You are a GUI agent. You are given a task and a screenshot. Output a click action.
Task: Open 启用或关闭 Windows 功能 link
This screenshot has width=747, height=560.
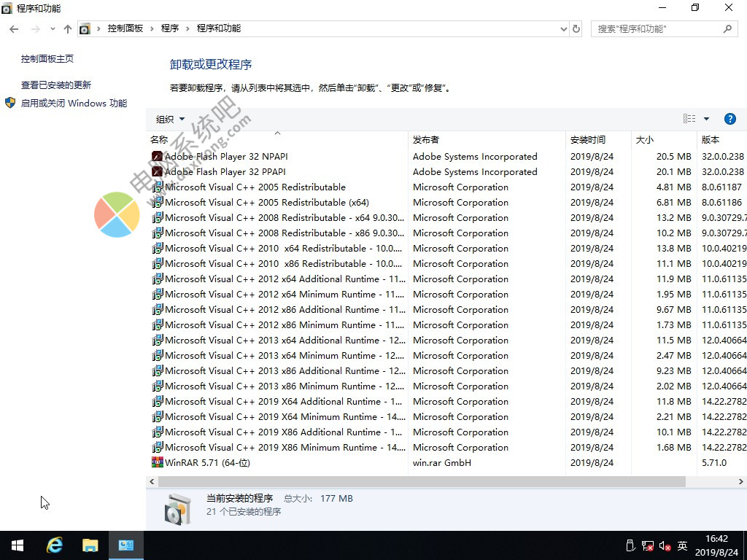pos(74,104)
